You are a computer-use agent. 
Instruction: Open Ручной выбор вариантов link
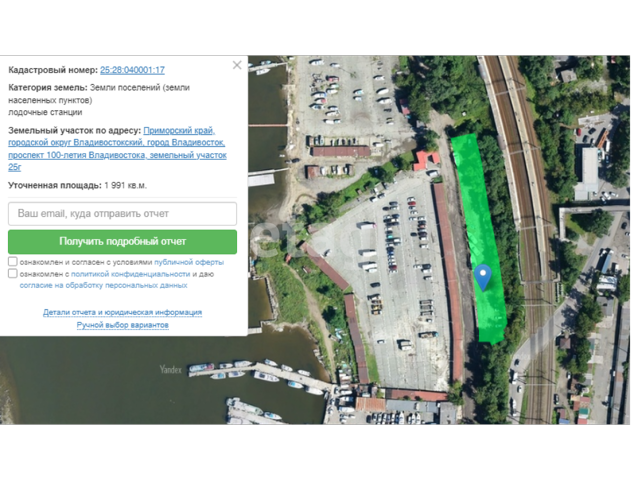pyautogui.click(x=122, y=325)
